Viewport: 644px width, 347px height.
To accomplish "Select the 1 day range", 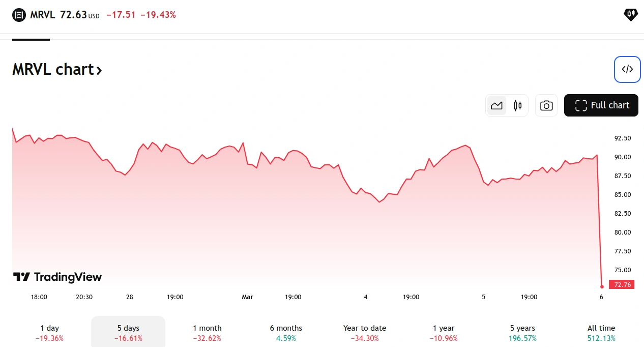I will click(49, 333).
